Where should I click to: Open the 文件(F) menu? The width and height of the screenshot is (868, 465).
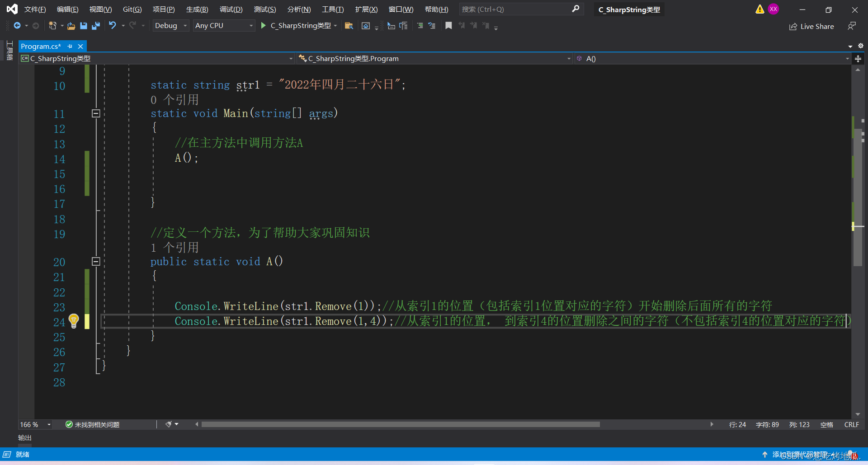pos(35,9)
